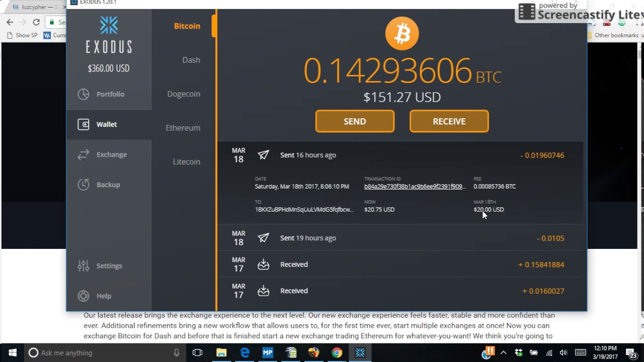Viewport: 644px width, 362px height.
Task: Click the $151.27 USD value
Action: (402, 97)
